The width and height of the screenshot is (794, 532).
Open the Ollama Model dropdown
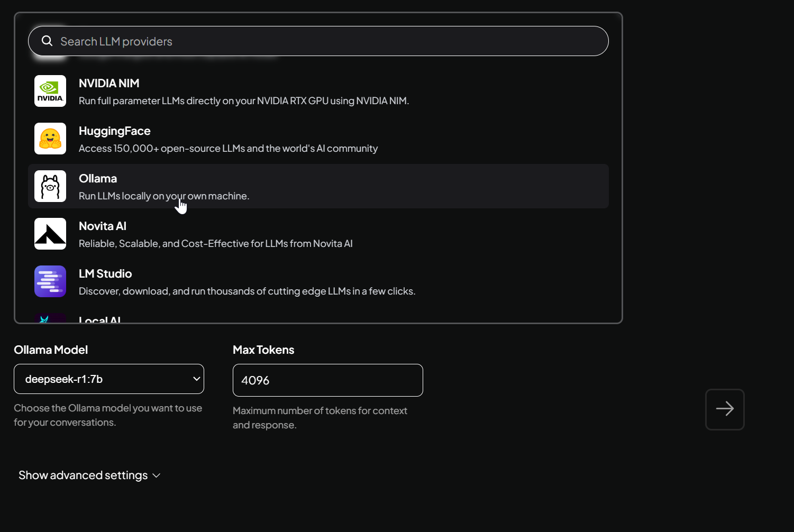109,379
